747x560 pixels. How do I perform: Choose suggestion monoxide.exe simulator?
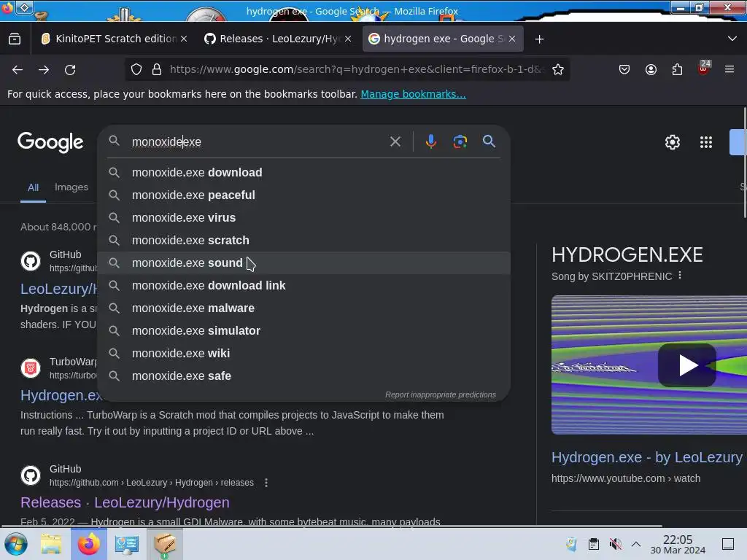[304, 331]
